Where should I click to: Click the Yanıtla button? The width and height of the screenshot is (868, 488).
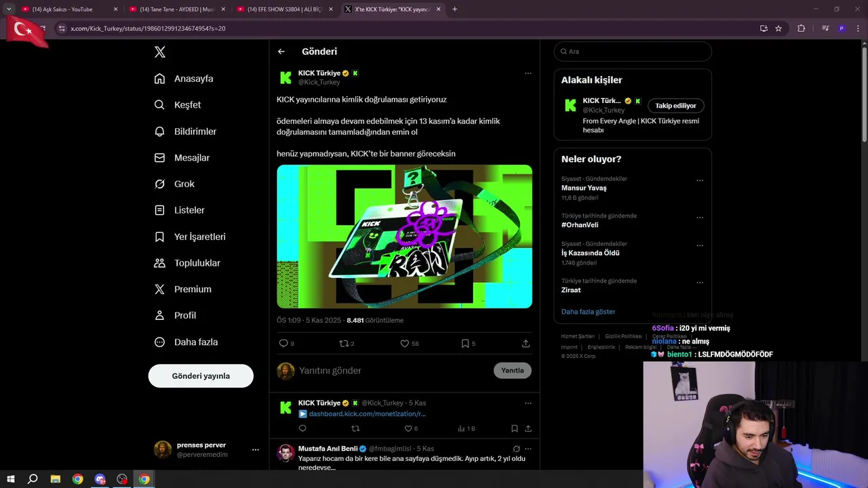(x=513, y=370)
